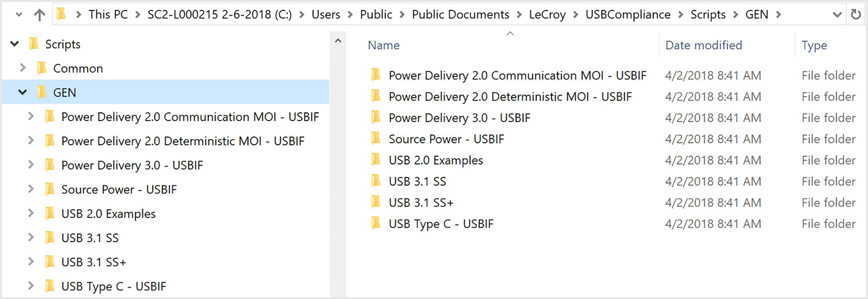The width and height of the screenshot is (868, 299).
Task: Go to the Public breadcrumb segment
Action: click(376, 14)
